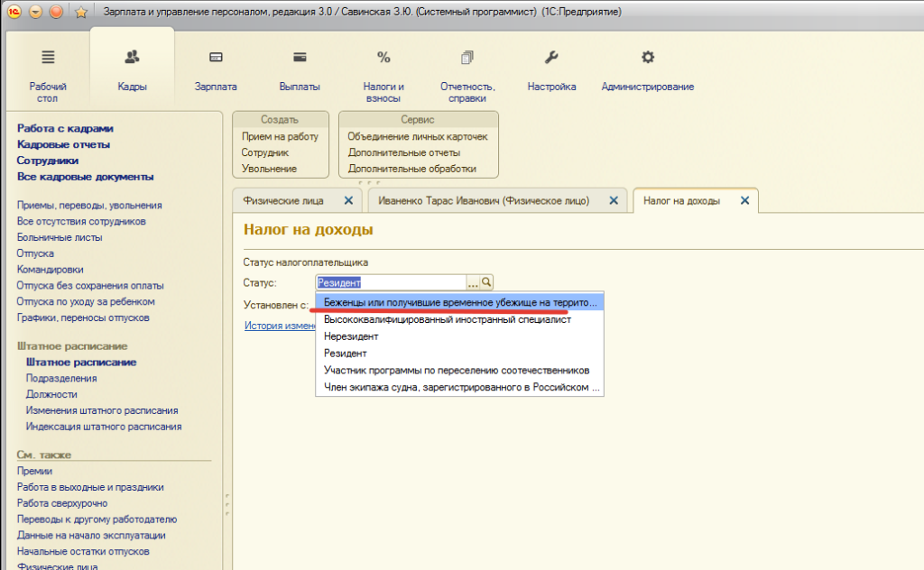Open Больничные листы
This screenshot has height=570, width=924.
point(60,237)
